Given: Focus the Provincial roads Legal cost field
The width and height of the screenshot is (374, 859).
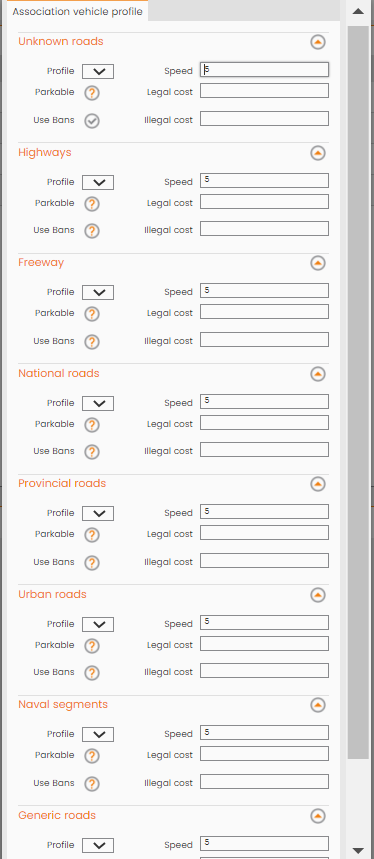Looking at the screenshot, I should pyautogui.click(x=264, y=532).
